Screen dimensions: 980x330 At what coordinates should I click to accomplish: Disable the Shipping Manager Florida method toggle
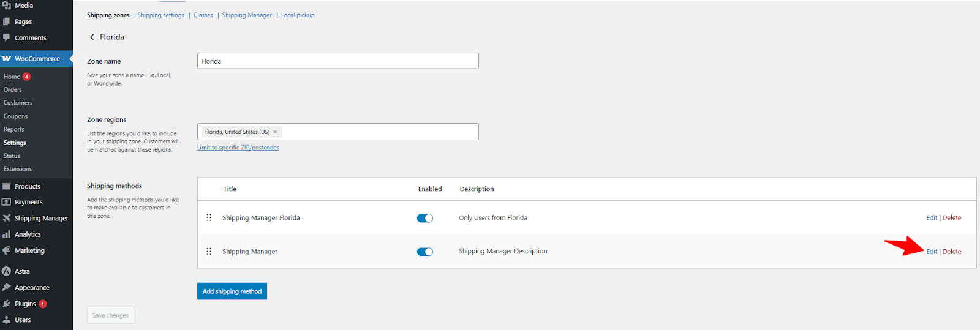pos(425,218)
